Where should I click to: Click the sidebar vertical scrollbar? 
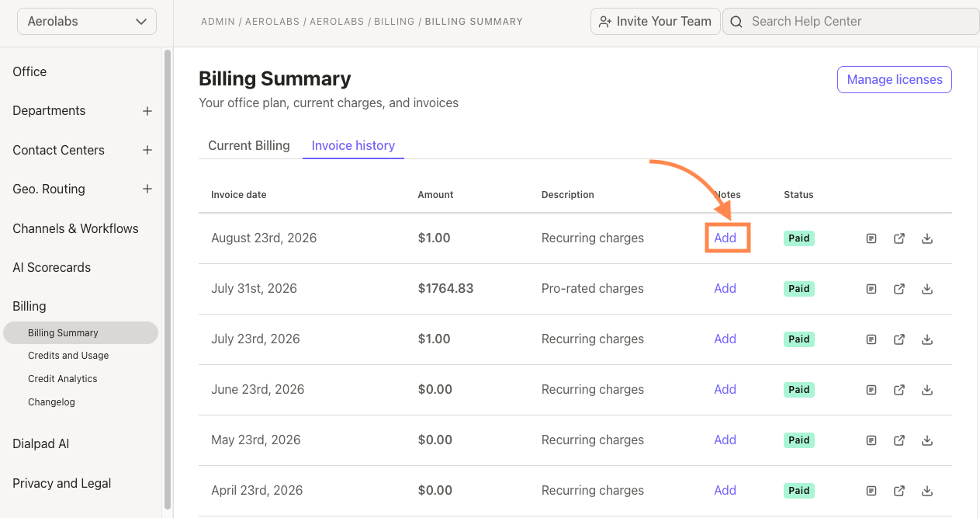click(168, 280)
